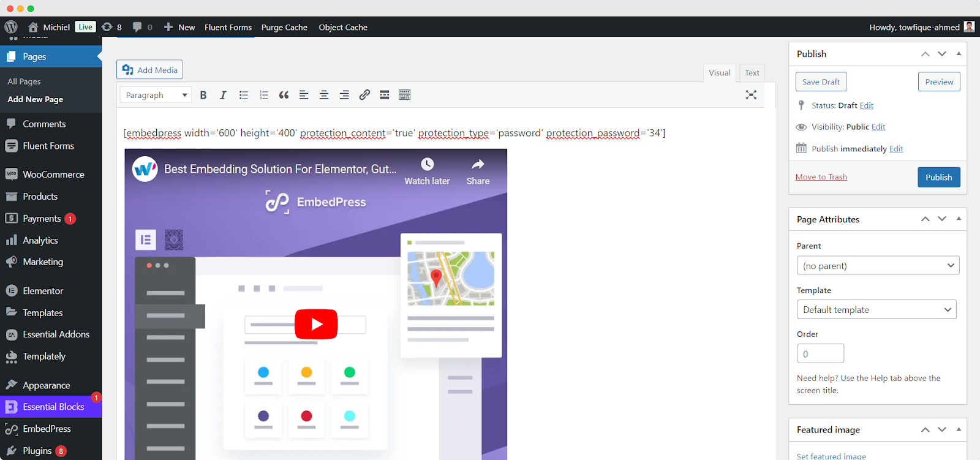Screen dimensions: 980x460
Task: Open Essential Addons in sidebar
Action: coord(51,334)
